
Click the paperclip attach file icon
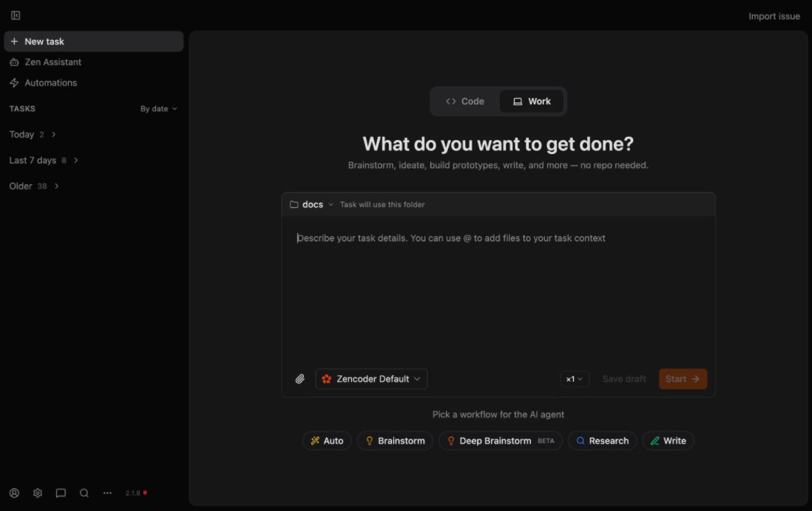point(300,379)
